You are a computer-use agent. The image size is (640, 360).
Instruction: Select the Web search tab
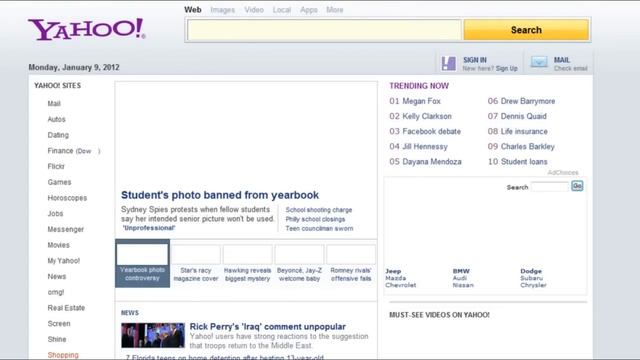point(193,10)
